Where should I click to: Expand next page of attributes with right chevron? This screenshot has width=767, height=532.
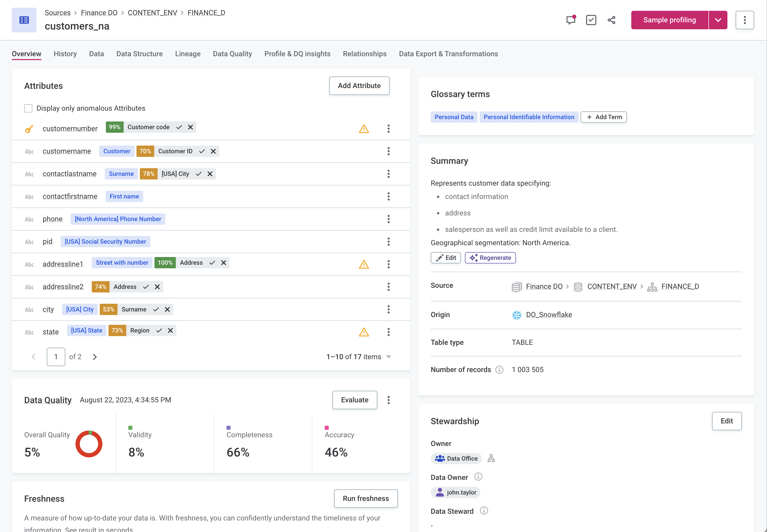click(x=95, y=357)
